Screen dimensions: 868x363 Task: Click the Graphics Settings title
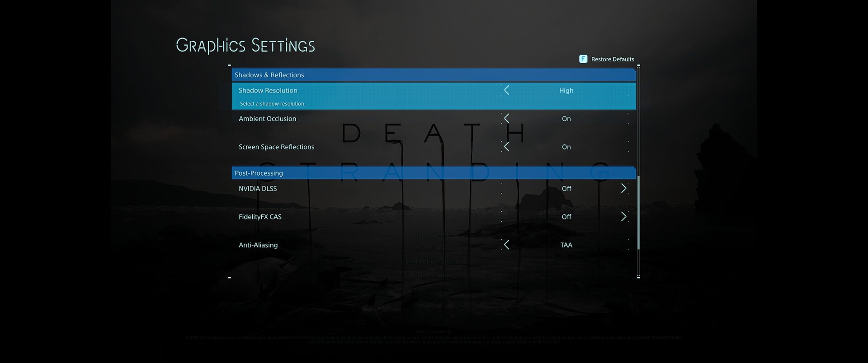coord(245,46)
